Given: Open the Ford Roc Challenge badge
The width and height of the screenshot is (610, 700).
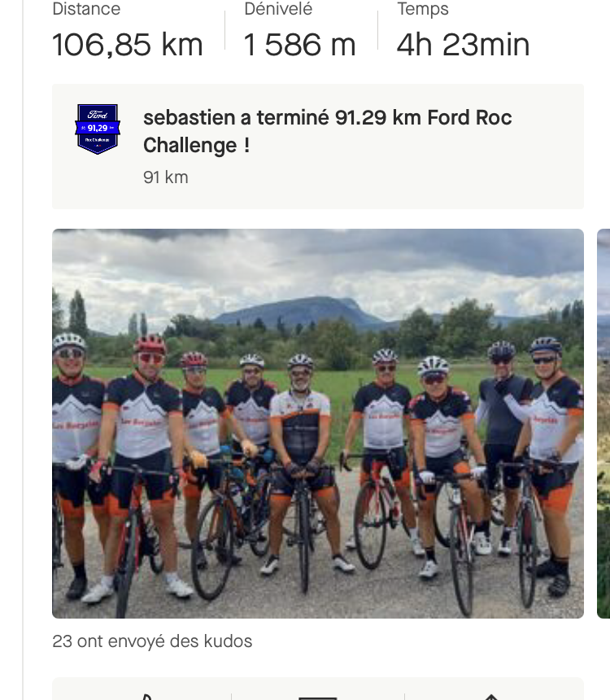Looking at the screenshot, I should click(x=98, y=129).
